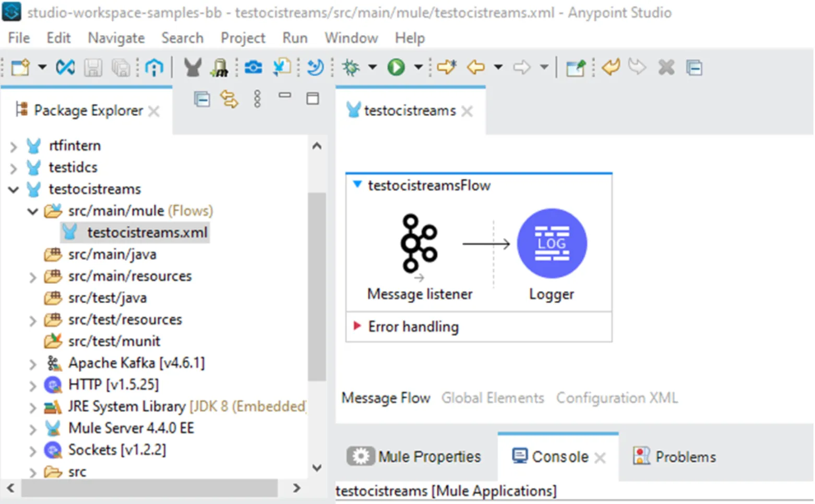This screenshot has height=504, width=815.
Task: Click the New project toolbar icon
Action: point(20,67)
